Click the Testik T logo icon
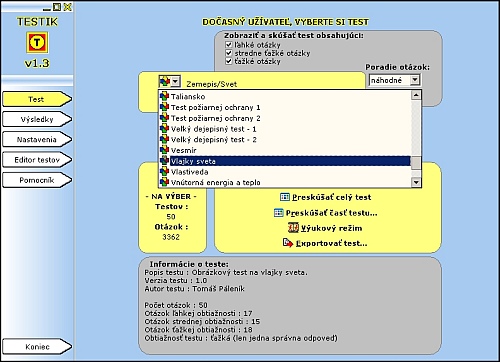Screen dimensions: 500x362 coord(37,42)
